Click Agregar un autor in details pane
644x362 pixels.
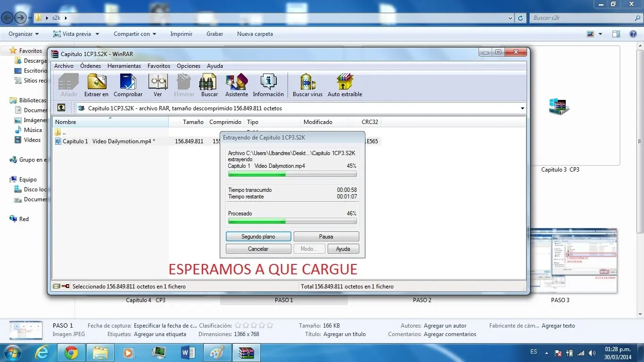pyautogui.click(x=445, y=326)
